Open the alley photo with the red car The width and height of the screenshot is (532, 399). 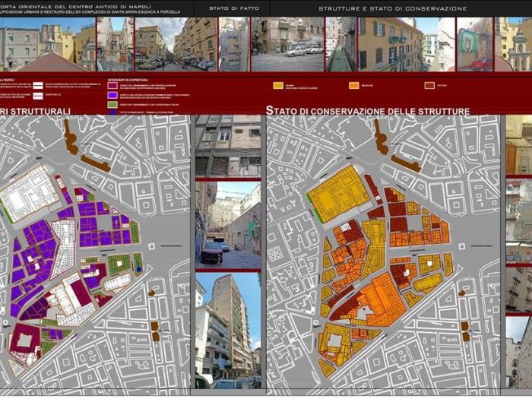[x=228, y=225]
